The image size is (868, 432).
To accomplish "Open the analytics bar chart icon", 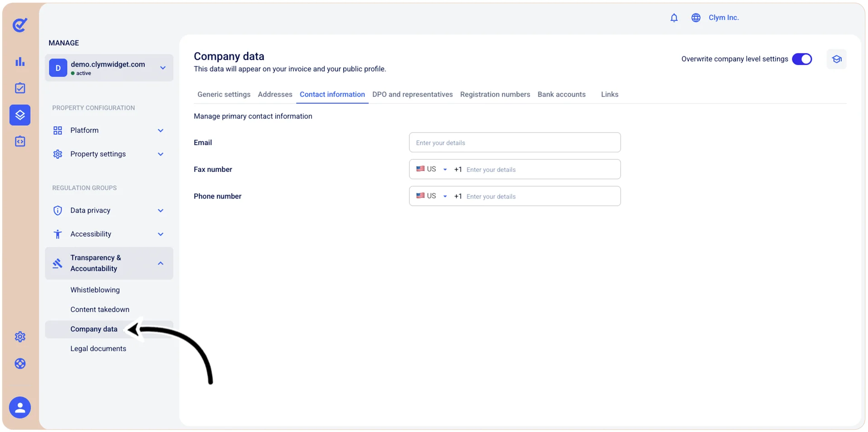I will pos(20,62).
